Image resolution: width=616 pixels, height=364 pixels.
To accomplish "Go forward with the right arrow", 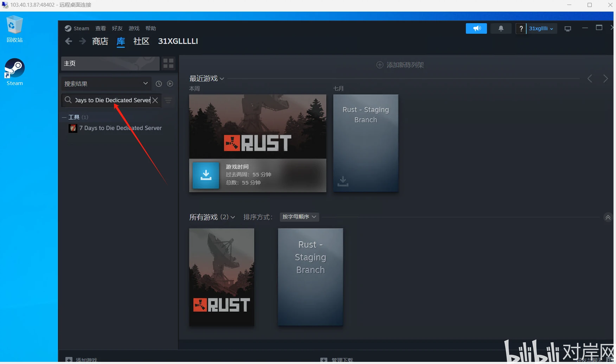I will tap(82, 41).
